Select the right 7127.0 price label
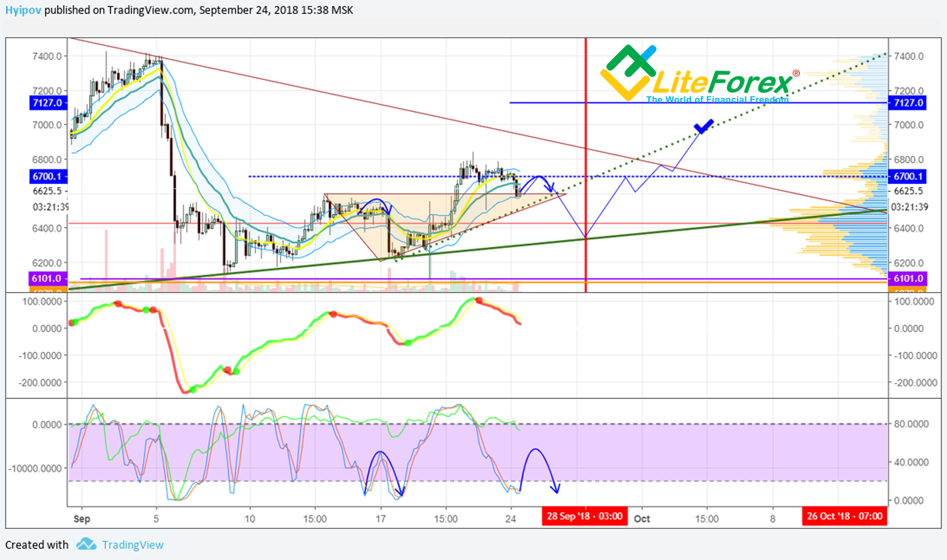 [x=908, y=103]
